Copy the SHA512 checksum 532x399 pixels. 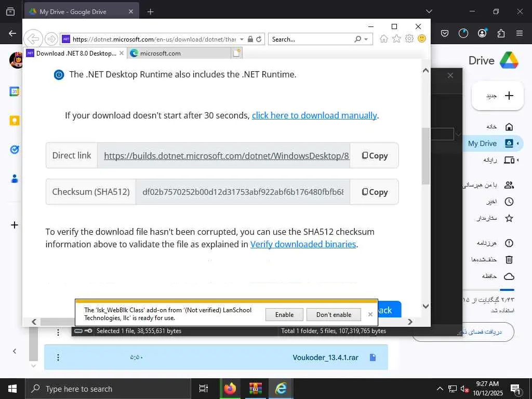[374, 192]
